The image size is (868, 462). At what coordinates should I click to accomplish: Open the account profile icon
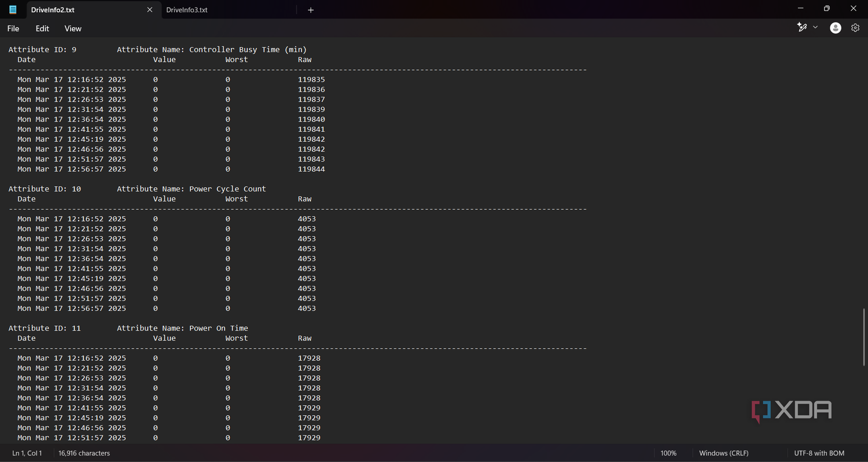(x=836, y=28)
